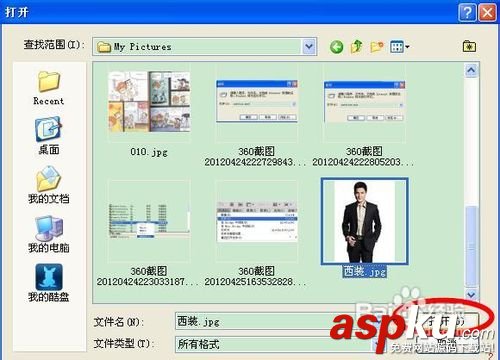
Task: Go to 桌面 (Desktop) shortcut
Action: (49, 135)
